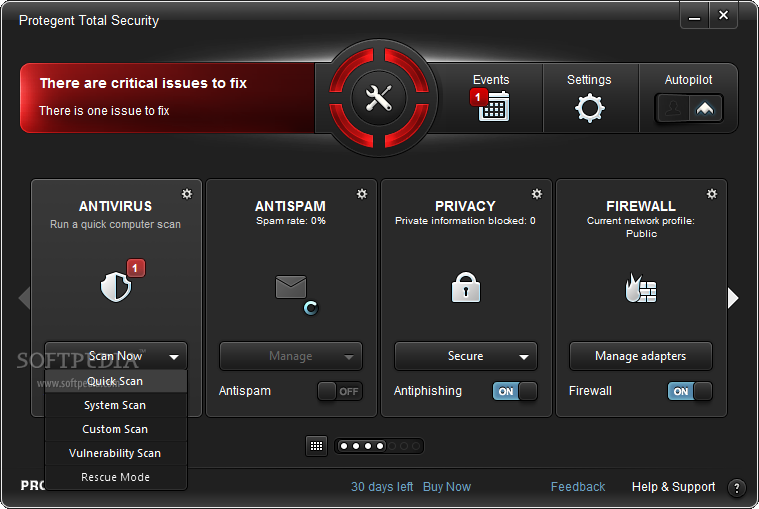
Task: Click the question mark help icon
Action: coord(737,488)
